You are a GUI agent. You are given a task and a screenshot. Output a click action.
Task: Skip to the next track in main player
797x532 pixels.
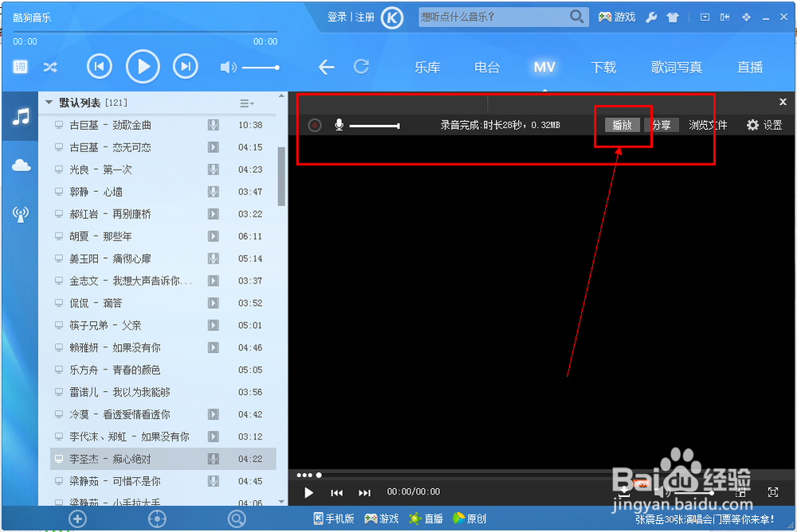point(186,67)
